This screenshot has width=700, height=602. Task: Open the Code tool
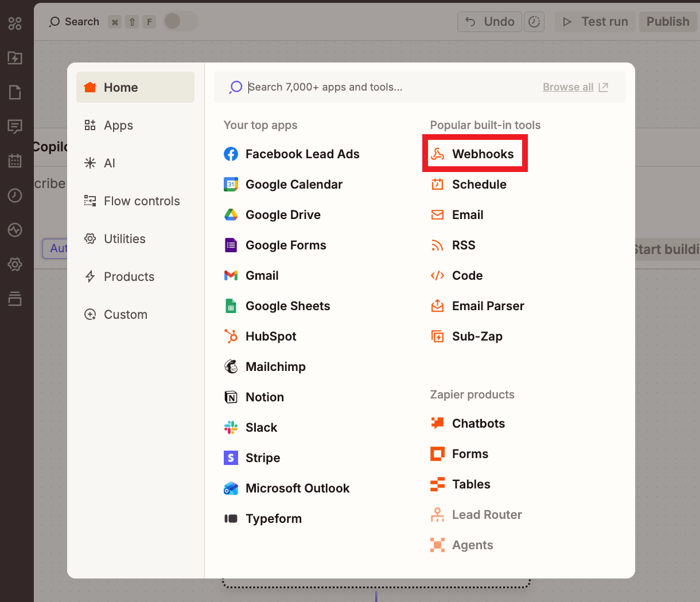(456, 275)
